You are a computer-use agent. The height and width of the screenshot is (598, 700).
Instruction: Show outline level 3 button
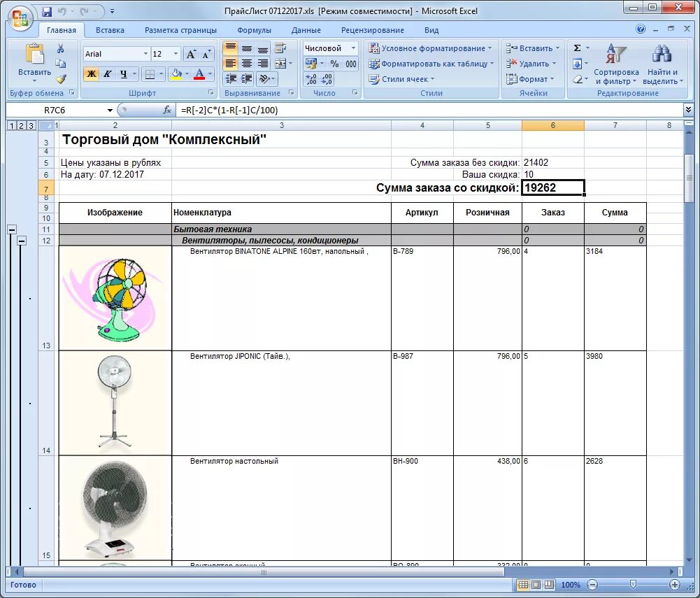click(31, 125)
